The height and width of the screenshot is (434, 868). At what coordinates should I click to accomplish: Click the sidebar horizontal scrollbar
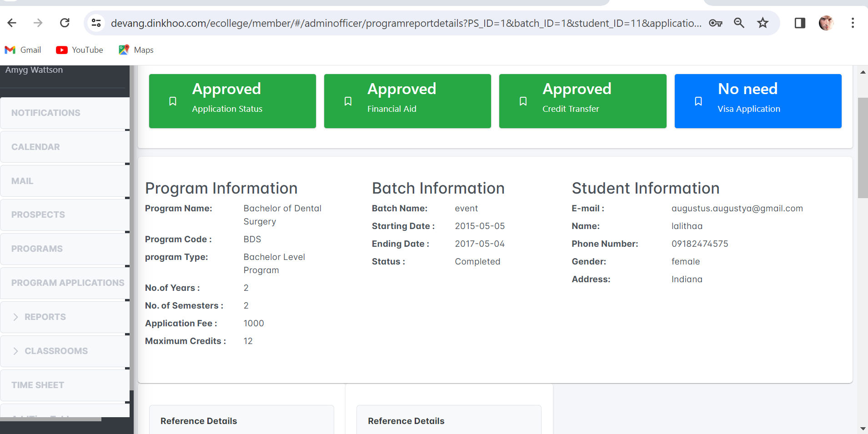(x=50, y=419)
